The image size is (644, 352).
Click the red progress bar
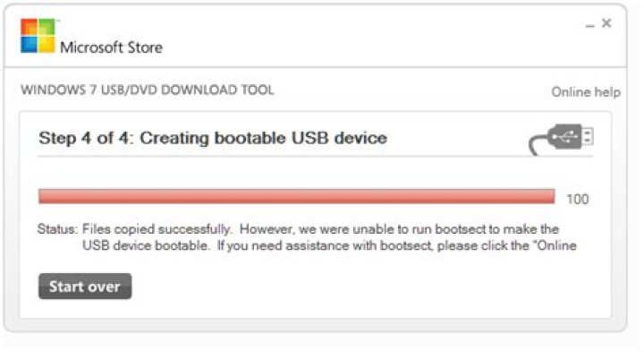[x=297, y=196]
